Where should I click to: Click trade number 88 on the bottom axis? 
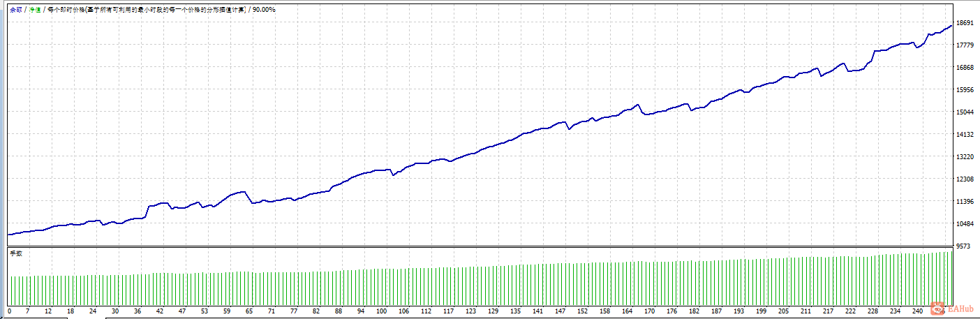click(339, 311)
